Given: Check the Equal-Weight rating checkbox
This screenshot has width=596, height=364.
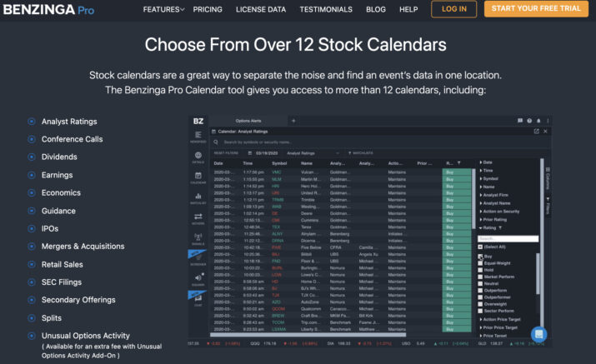Looking at the screenshot, I should click(480, 263).
